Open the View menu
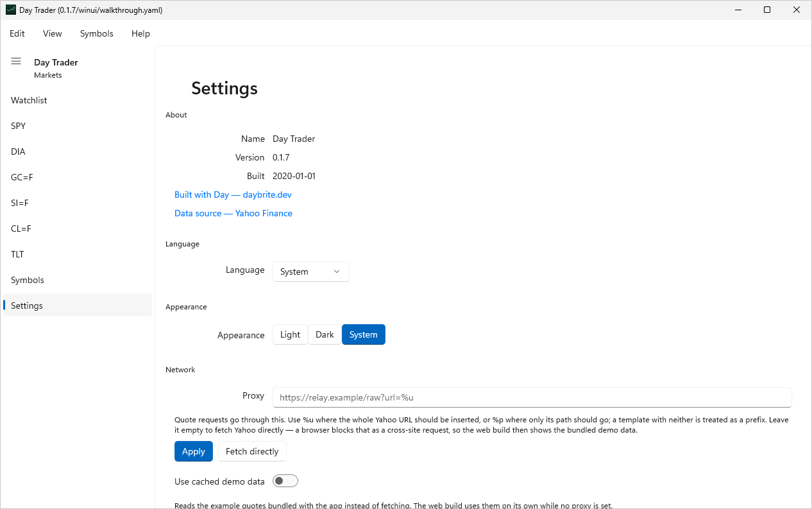This screenshot has height=509, width=812. [53, 33]
